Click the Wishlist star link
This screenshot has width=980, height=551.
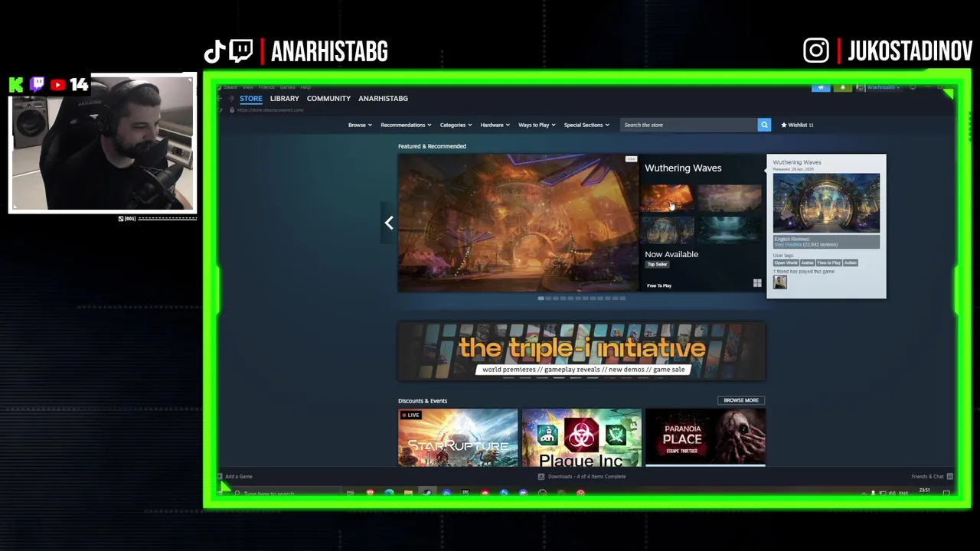797,125
